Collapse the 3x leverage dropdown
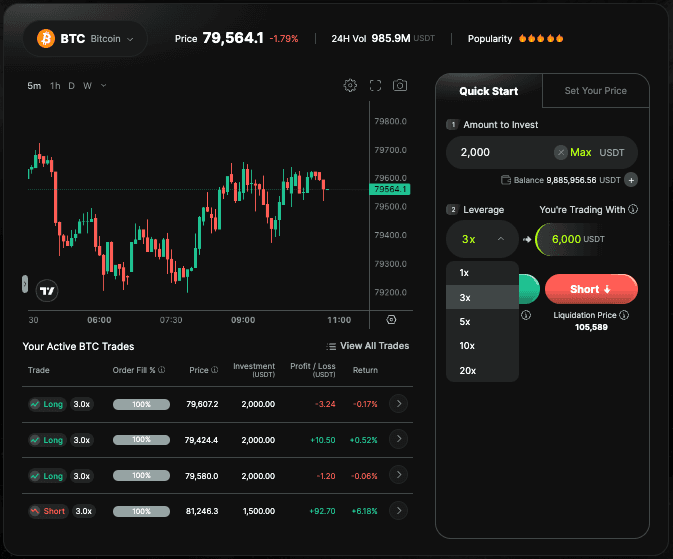The image size is (673, 559). tap(482, 239)
